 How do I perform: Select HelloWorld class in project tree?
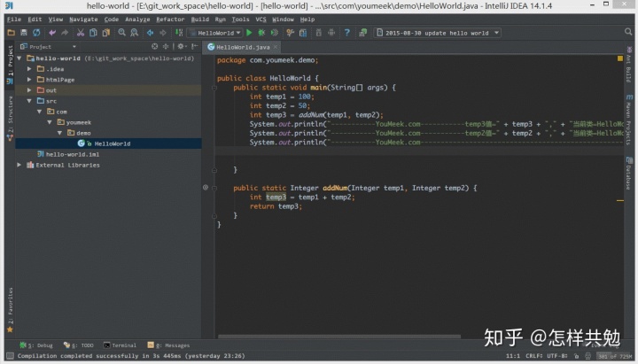click(108, 143)
